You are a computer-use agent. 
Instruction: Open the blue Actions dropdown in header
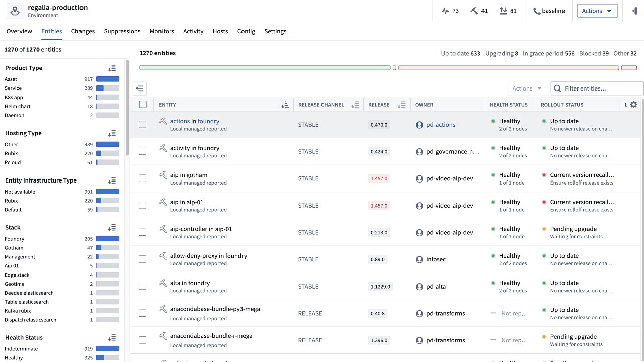(x=597, y=11)
